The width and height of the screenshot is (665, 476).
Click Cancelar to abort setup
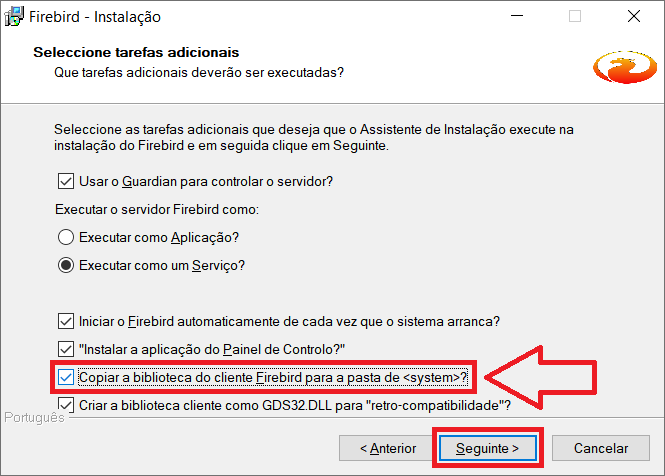click(x=601, y=448)
